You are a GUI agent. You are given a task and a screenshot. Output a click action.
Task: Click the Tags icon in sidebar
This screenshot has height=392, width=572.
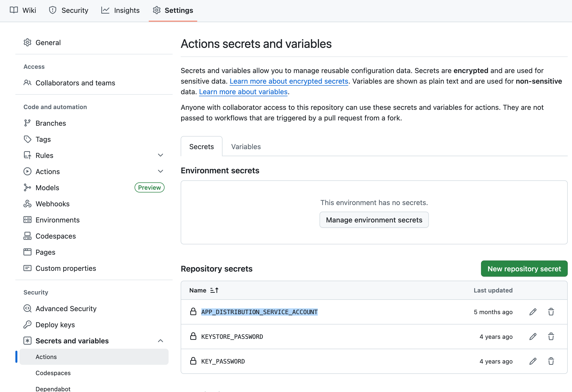[27, 139]
